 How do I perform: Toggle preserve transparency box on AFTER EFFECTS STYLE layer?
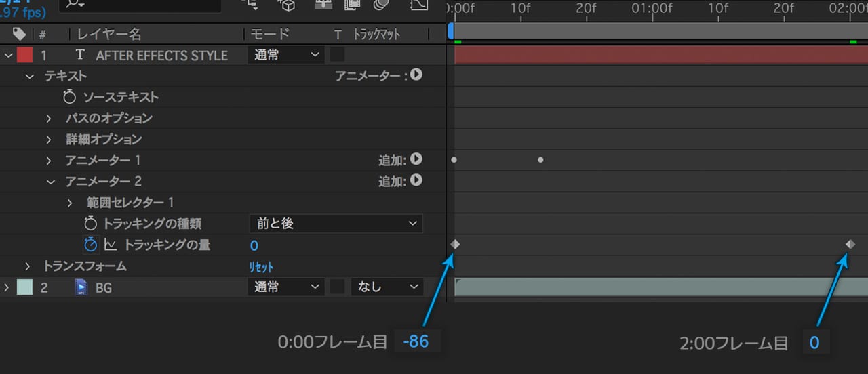tap(337, 55)
